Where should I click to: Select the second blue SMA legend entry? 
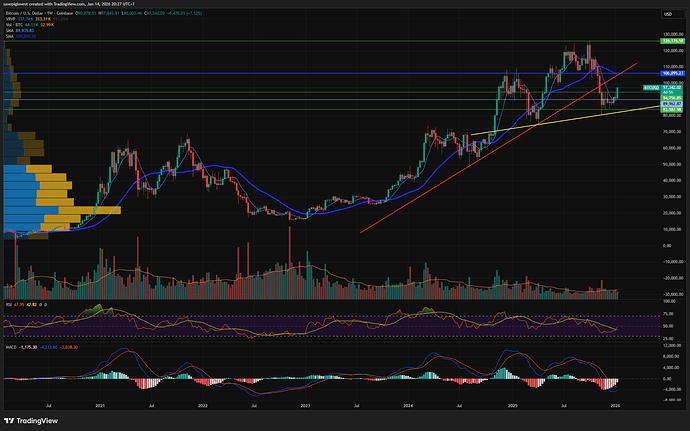(10, 34)
